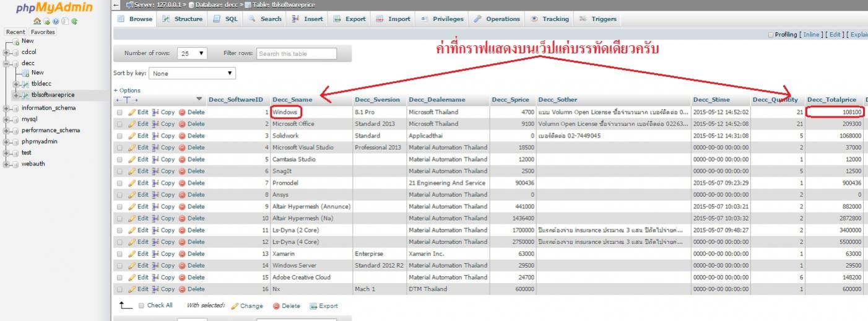Screen dimensions: 868x321
Task: Tick the checkbox for Microsoft Office row
Action: point(119,124)
